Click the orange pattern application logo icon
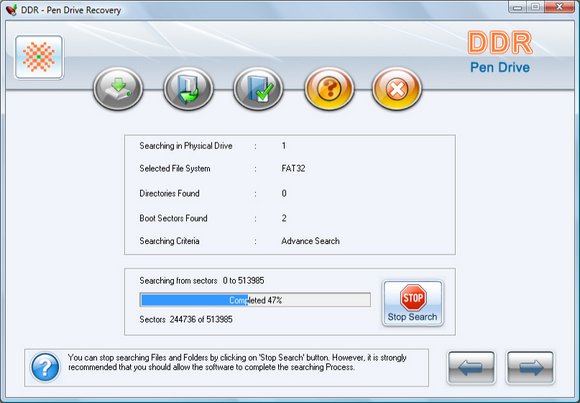Screen dimensions: 580x403 pyautogui.click(x=39, y=57)
